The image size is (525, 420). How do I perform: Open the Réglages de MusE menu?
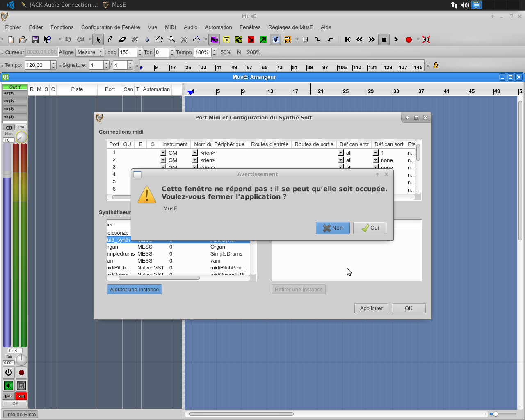click(290, 27)
